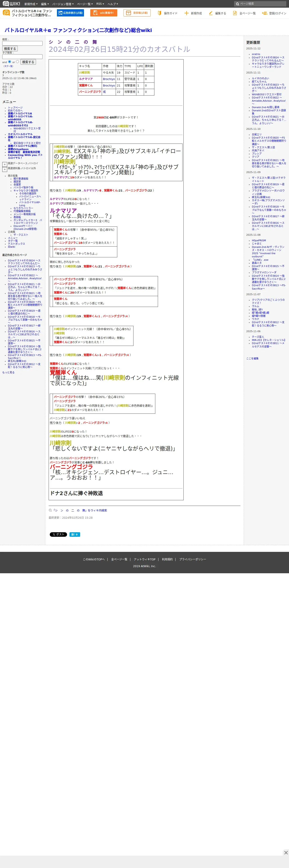Image resolution: width=289 pixels, height=868 pixels.
Task: Click ここを編集 in right sidebar
Action: coord(252,359)
